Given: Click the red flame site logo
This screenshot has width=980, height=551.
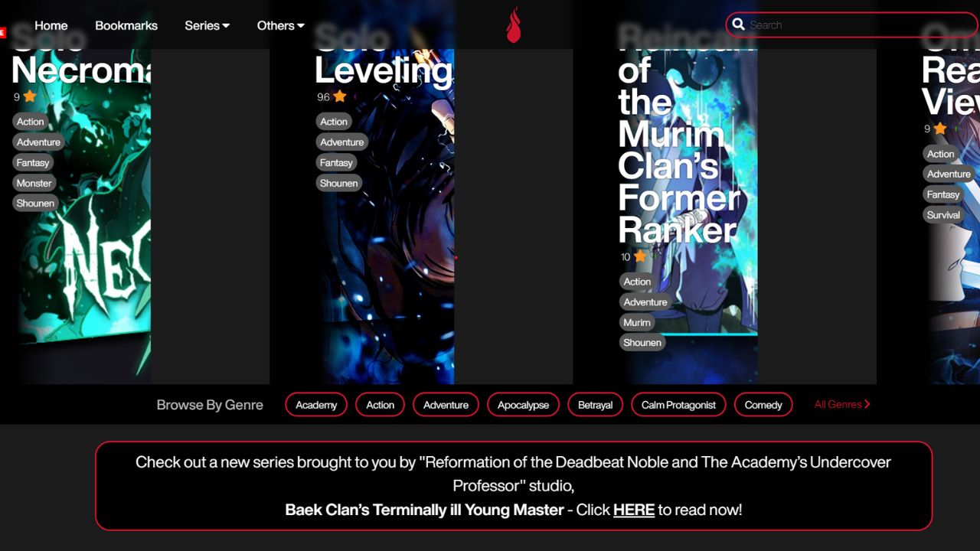Looking at the screenshot, I should coord(513,25).
